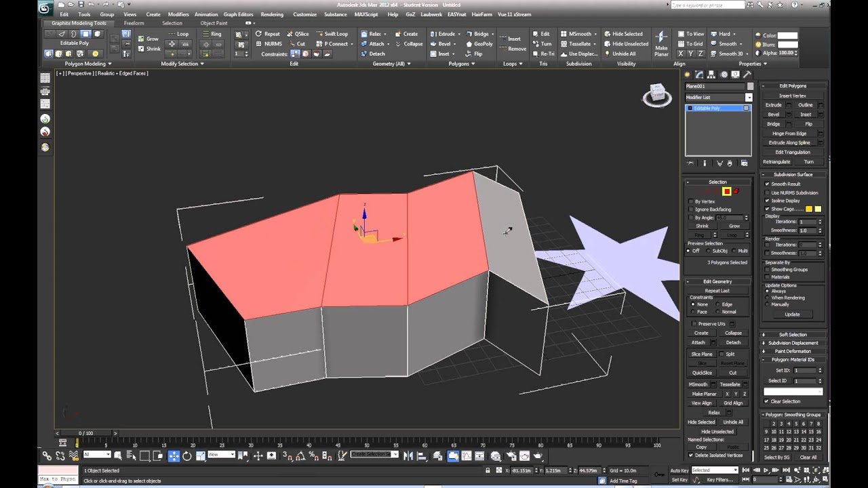Screen dimensions: 868x488
Task: Open the Modifiers menu
Action: point(178,14)
